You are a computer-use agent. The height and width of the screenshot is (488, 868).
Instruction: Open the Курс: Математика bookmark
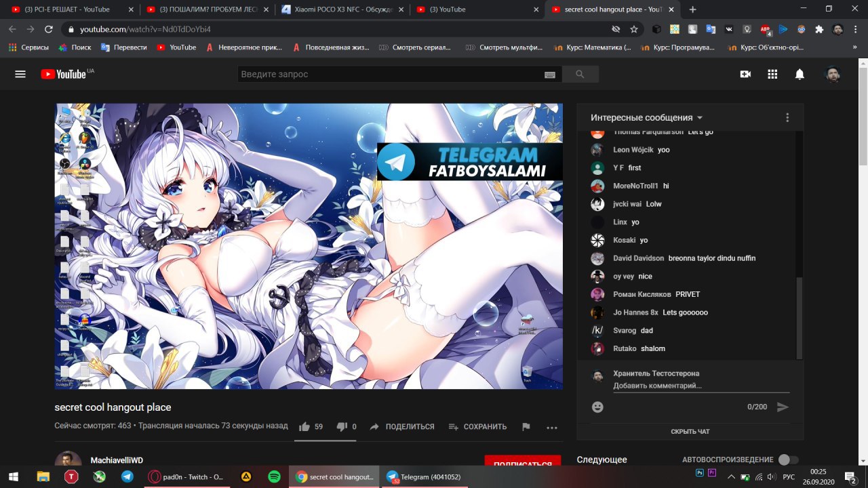point(592,47)
